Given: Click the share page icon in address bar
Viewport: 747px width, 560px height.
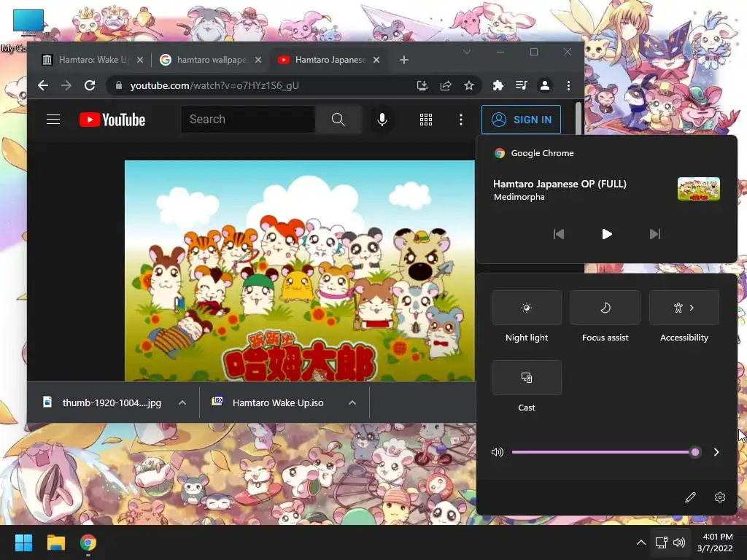Looking at the screenshot, I should [x=446, y=85].
